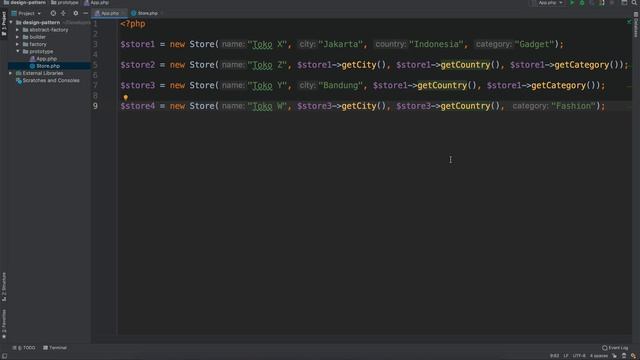The image size is (640, 360).
Task: Collapse the design-pattern root folder
Action: click(11, 22)
